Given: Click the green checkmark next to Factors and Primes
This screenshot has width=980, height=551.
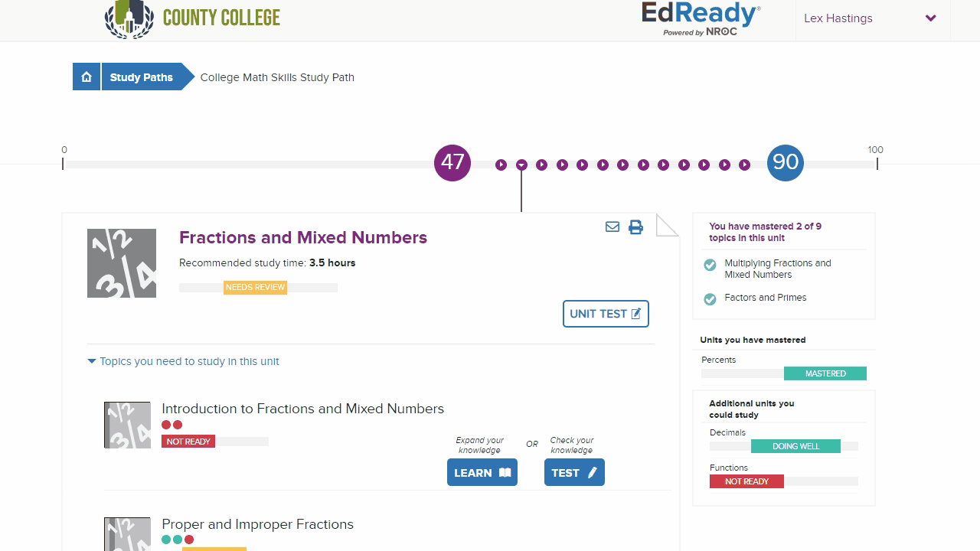Looking at the screenshot, I should click(710, 298).
